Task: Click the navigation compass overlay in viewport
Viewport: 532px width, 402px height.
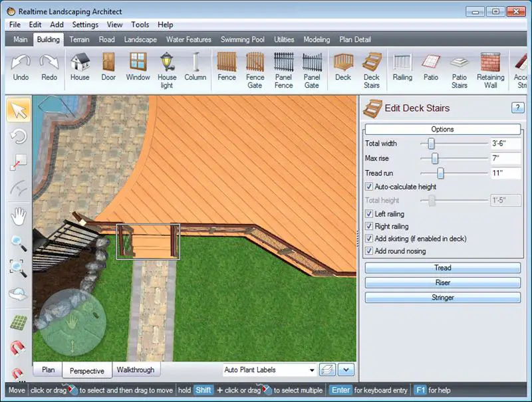Action: (x=72, y=322)
